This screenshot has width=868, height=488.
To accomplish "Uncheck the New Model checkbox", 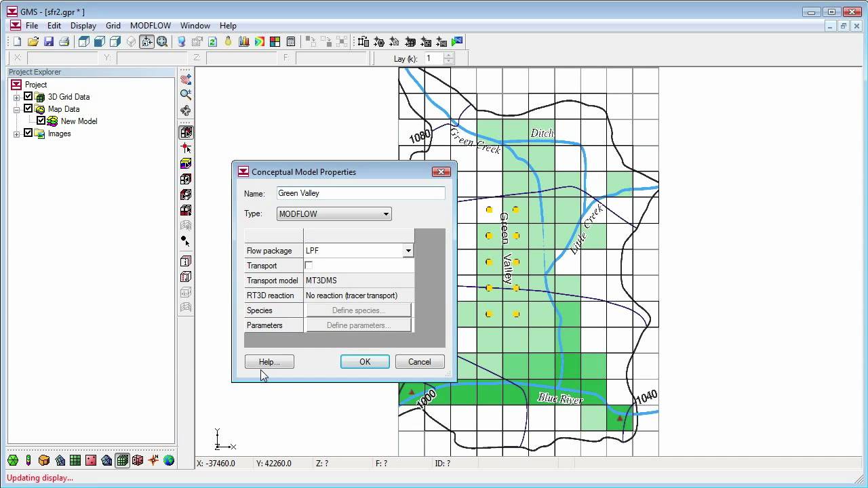I will 41,121.
